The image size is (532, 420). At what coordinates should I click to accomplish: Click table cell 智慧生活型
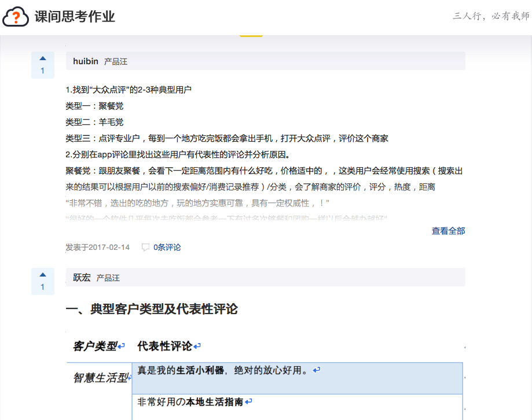click(x=99, y=378)
